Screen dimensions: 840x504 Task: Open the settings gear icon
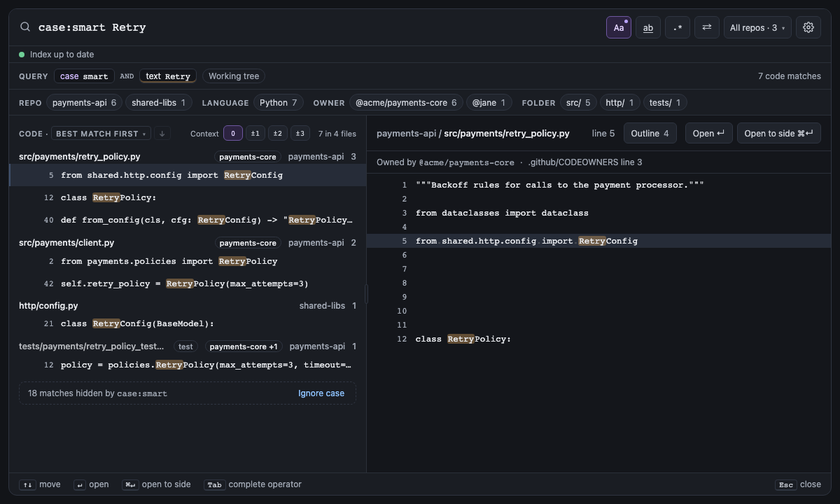click(808, 27)
